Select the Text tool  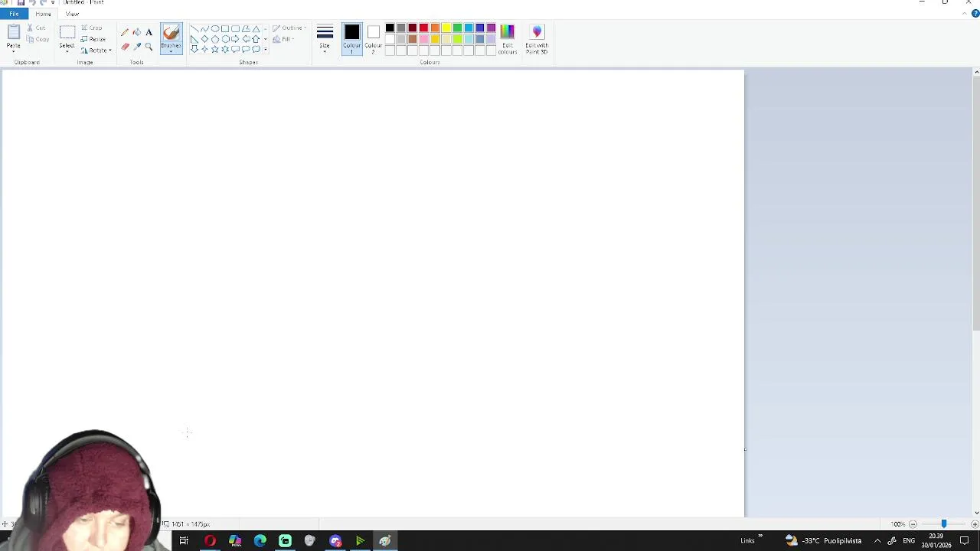pos(149,32)
